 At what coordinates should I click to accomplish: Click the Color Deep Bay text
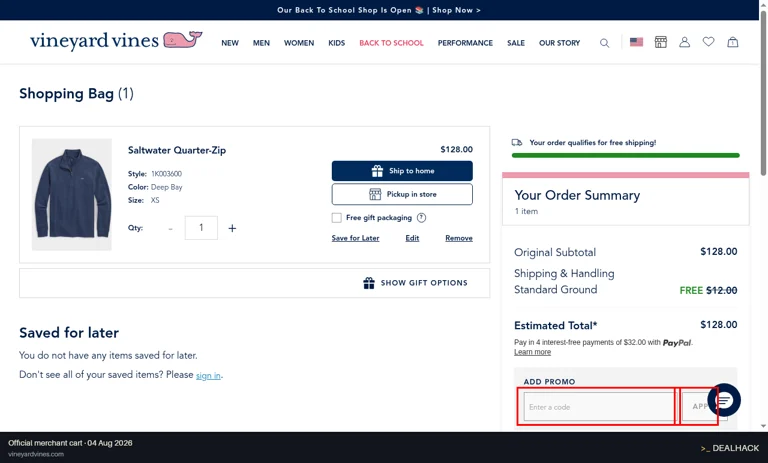(x=155, y=187)
